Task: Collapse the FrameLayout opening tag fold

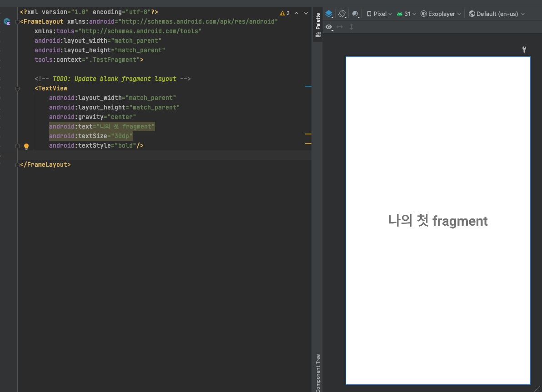Action: point(17,22)
